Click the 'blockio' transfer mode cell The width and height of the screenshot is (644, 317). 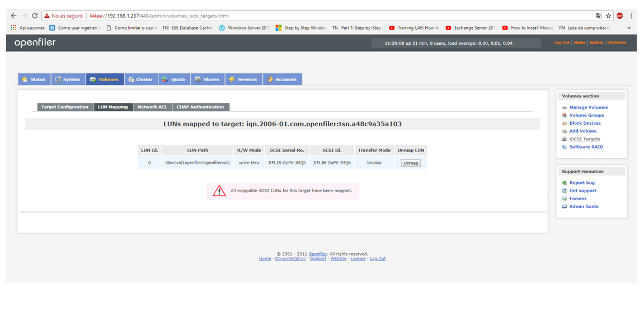coord(374,163)
